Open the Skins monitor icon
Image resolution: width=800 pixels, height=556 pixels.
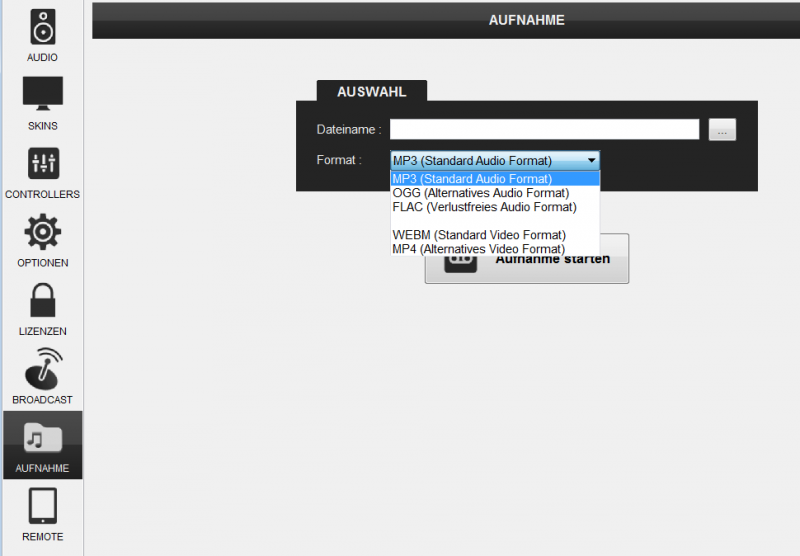click(x=43, y=93)
